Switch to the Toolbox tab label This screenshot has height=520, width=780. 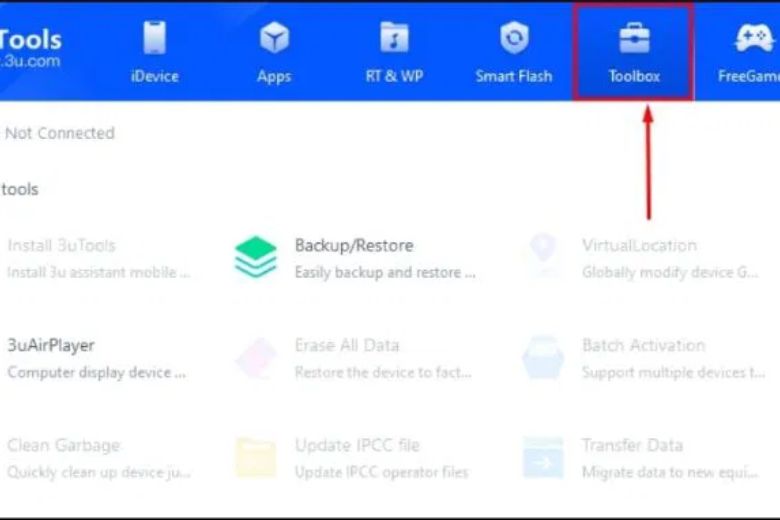click(634, 76)
